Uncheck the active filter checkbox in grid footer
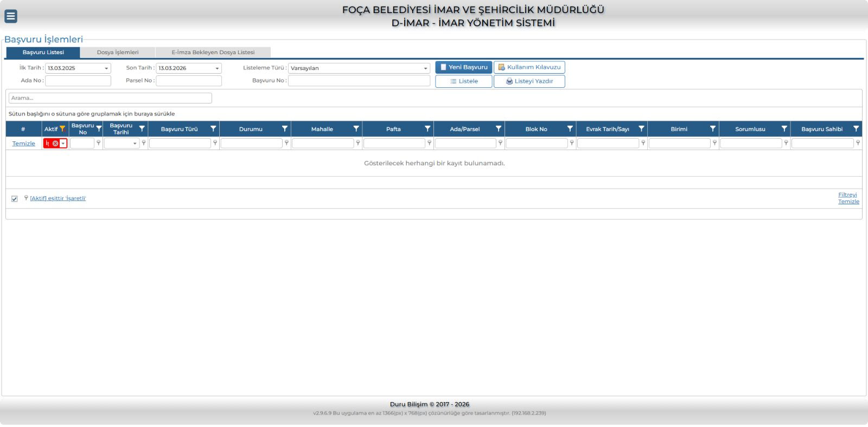Viewport: 868px width, 427px height. (x=15, y=199)
